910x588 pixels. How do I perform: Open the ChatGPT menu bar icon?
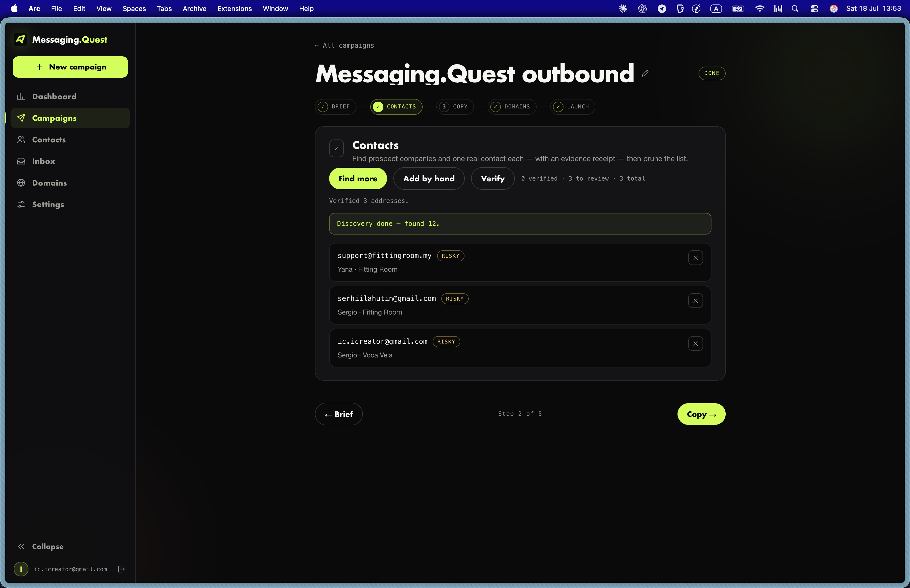tap(642, 8)
